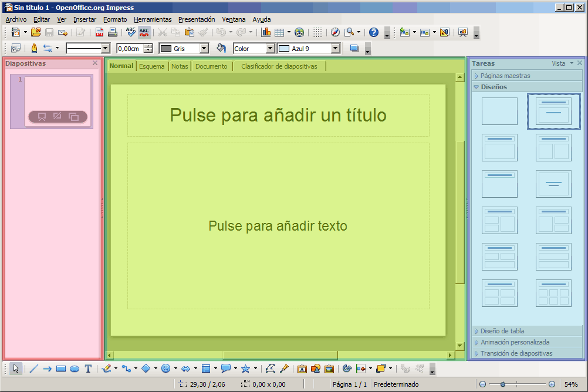
Task: Select the blank slide layout
Action: coord(499,111)
